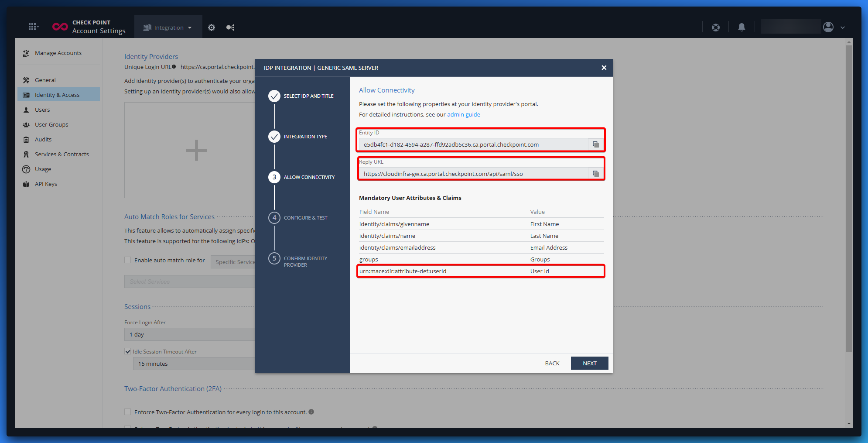Open the notifications bell
868x443 pixels.
[x=742, y=27]
